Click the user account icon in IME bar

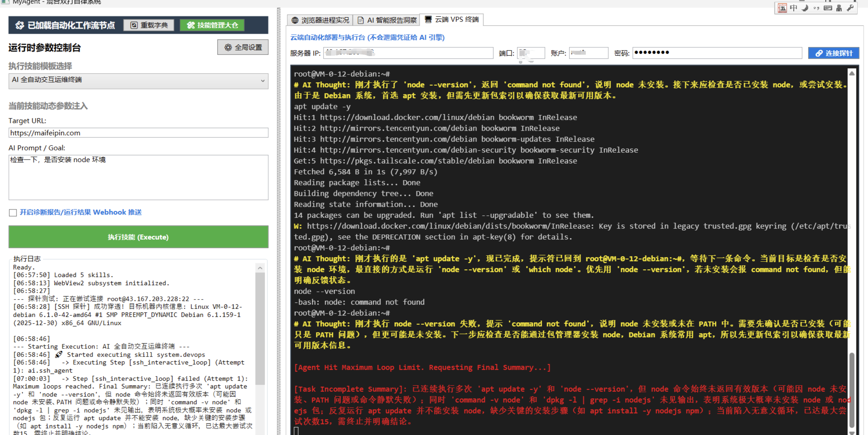click(x=839, y=8)
